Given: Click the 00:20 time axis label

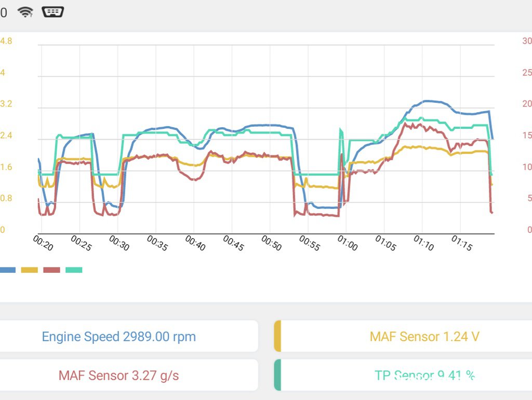Looking at the screenshot, I should [43, 243].
